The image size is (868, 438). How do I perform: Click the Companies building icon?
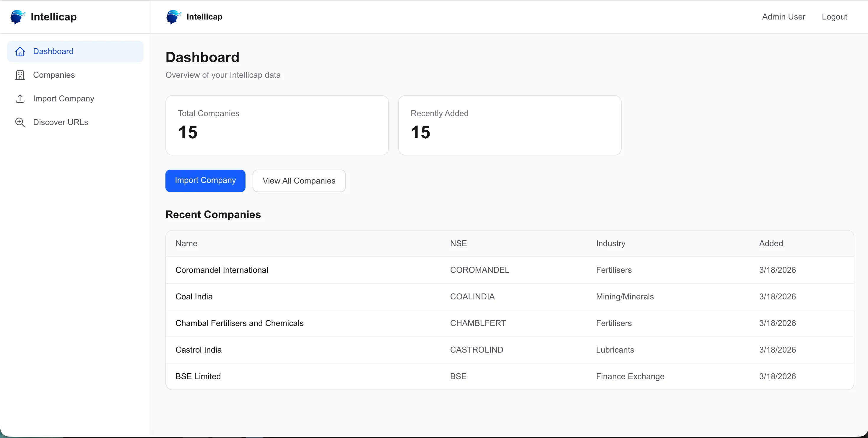point(20,75)
